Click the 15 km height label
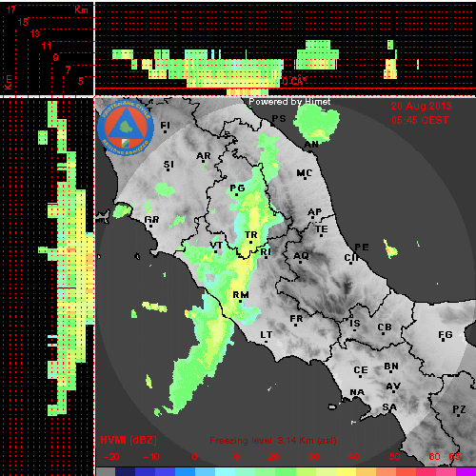This screenshot has width=476, height=476. click(x=23, y=22)
